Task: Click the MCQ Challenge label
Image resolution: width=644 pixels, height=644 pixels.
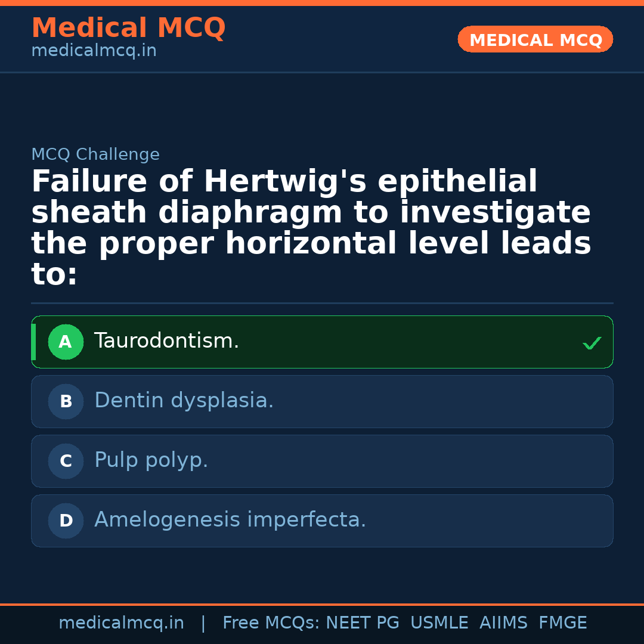Action: [x=95, y=154]
